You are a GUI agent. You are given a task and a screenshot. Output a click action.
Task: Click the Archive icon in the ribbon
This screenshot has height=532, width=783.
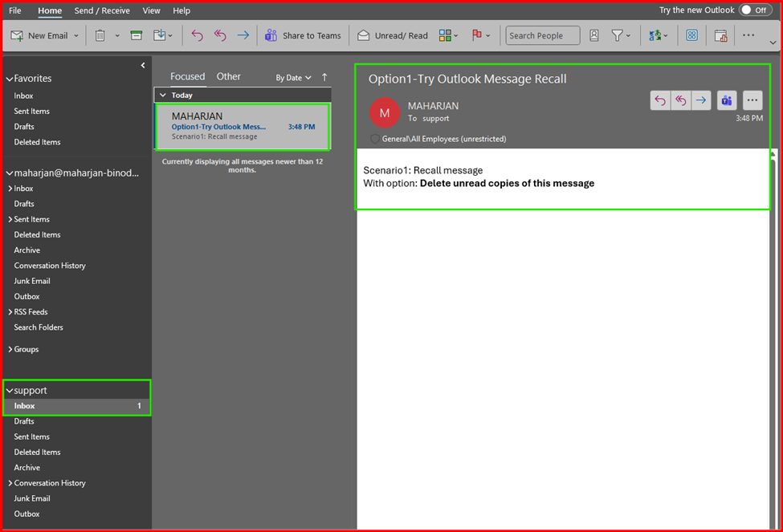coord(137,35)
